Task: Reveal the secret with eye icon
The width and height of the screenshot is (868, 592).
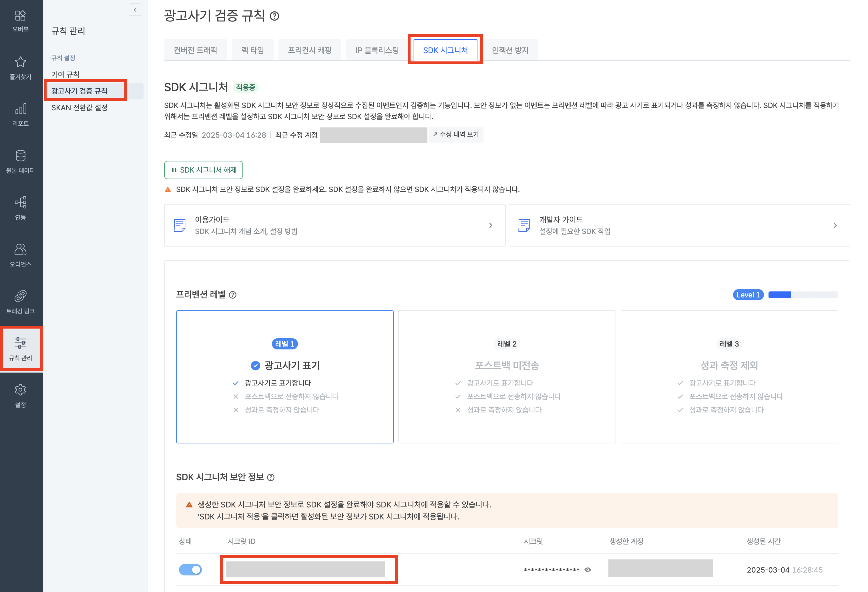Action: pyautogui.click(x=588, y=570)
